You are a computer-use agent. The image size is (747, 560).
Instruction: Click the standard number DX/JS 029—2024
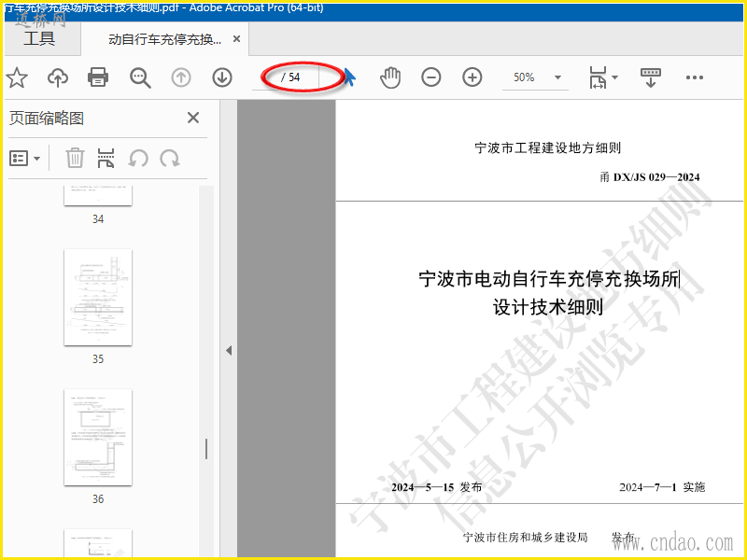[656, 177]
